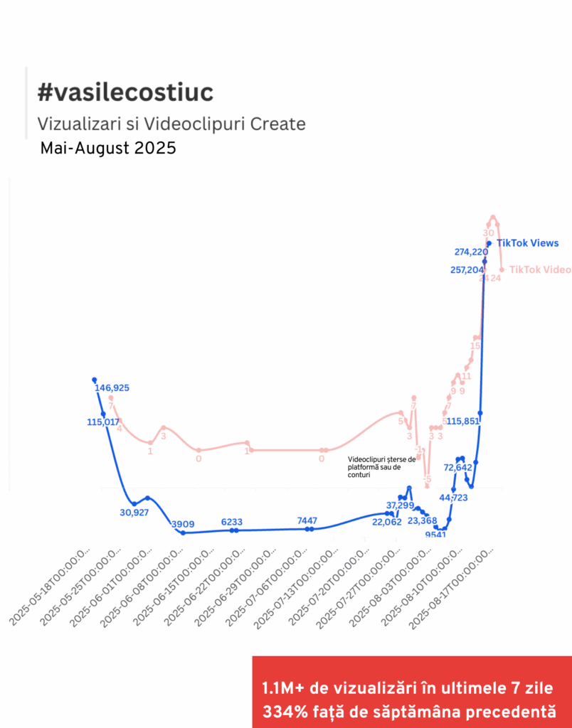Select the subtitle Vizualizari si Videoclipuri Create
This screenshot has width=572, height=728.
[171, 124]
